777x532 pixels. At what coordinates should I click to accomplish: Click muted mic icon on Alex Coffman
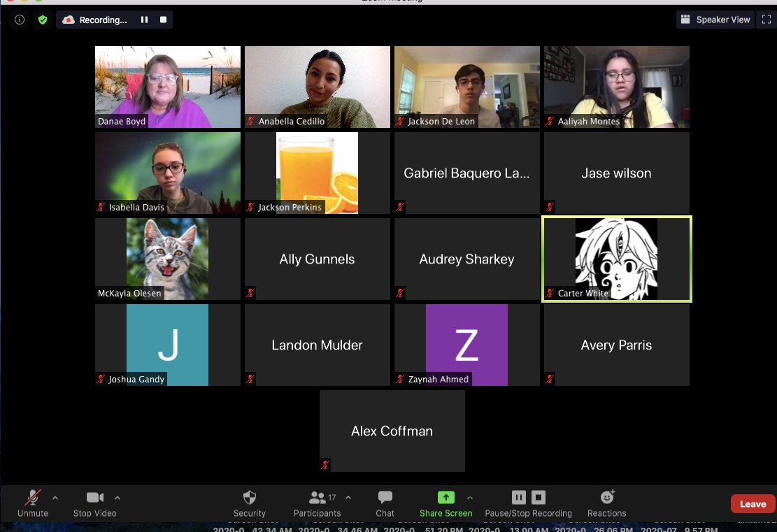point(325,465)
